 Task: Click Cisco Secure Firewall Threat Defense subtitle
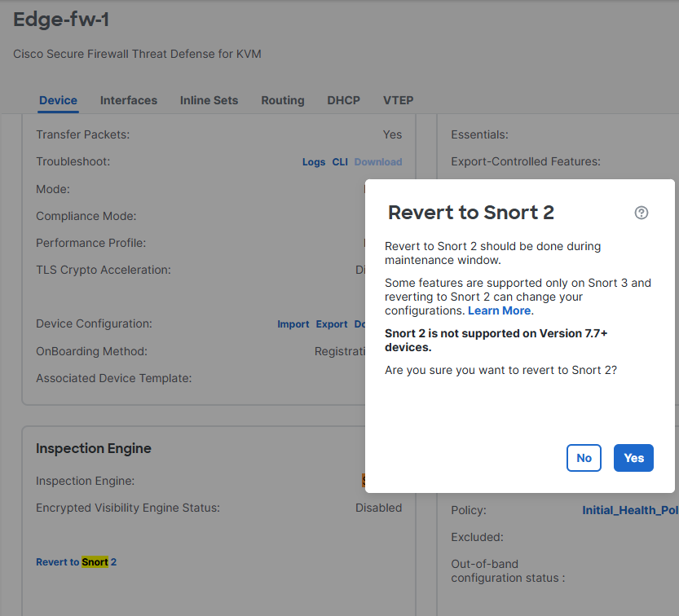tap(137, 54)
